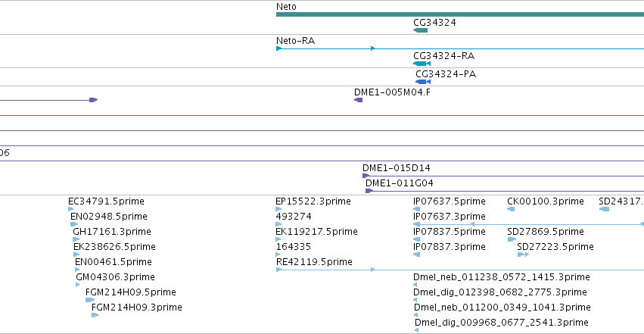
Task: Open the RE42119.5prime feature label
Action: 314,262
